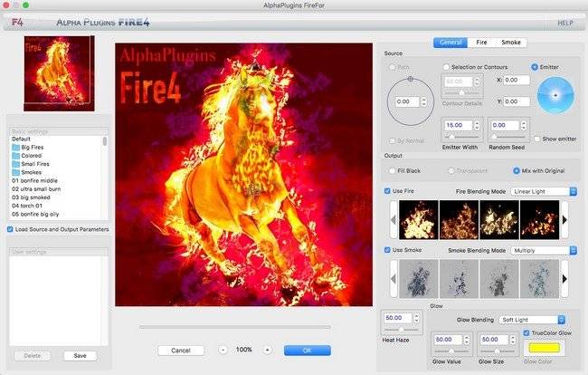Screen dimensions: 588x375
Task: Switch to the General tab
Action: tap(450, 43)
